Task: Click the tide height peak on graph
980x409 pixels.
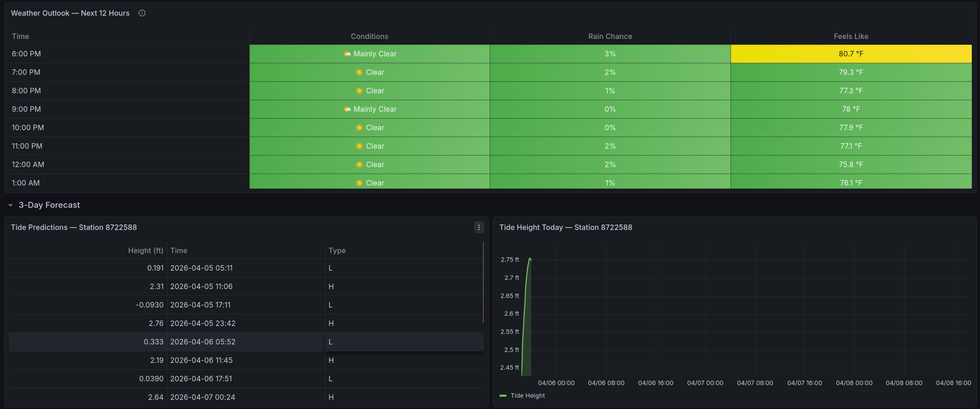Action: coord(529,259)
